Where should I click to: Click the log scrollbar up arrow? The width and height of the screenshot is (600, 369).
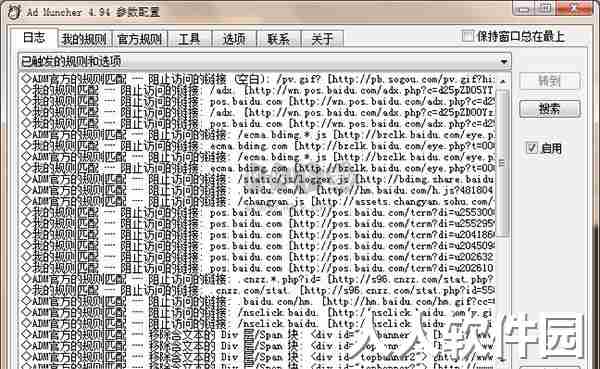click(503, 81)
